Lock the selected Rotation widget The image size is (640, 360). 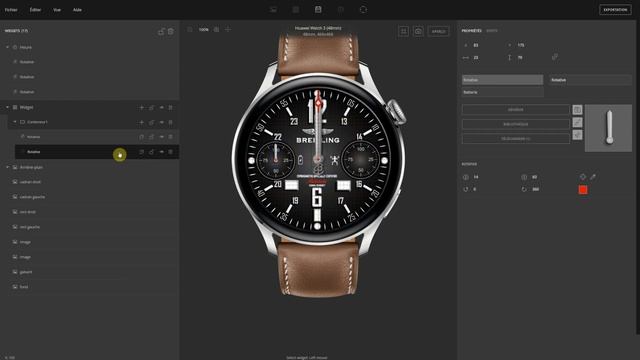[151, 152]
